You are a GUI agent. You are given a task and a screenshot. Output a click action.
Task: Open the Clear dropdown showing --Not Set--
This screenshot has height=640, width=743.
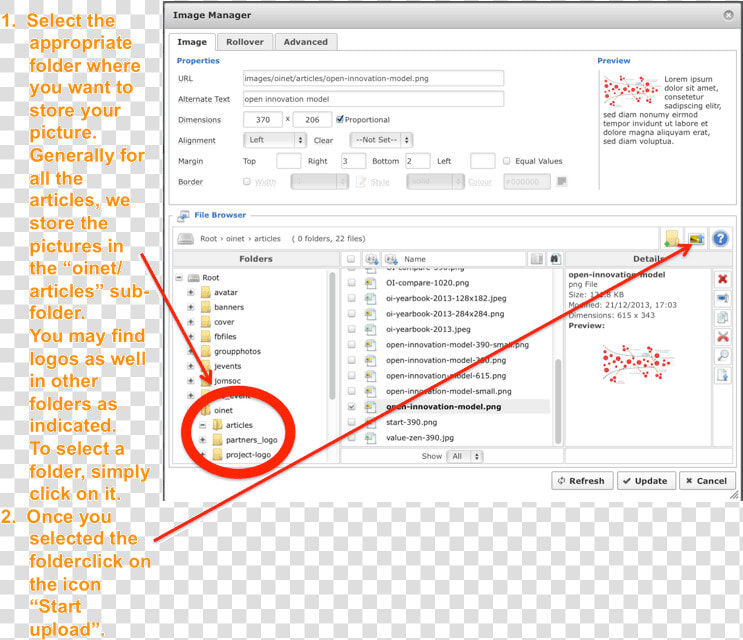coord(381,140)
